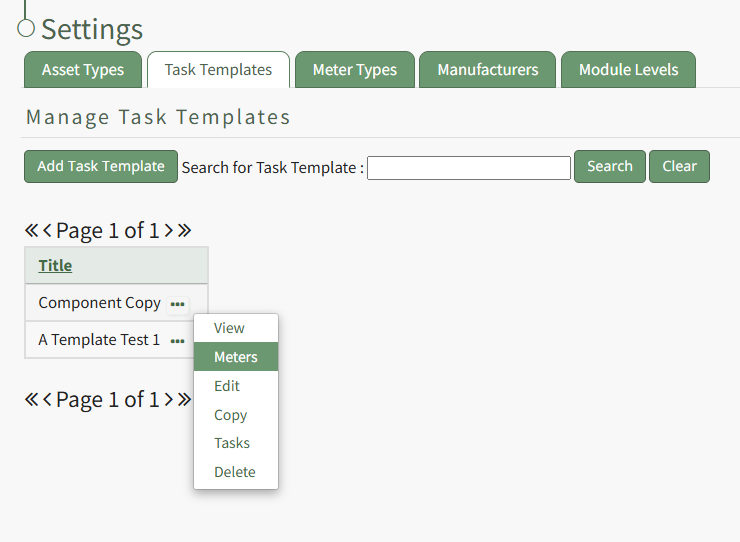Click previous page arrow in bottom pagination
This screenshot has width=740, height=542.
[x=47, y=400]
